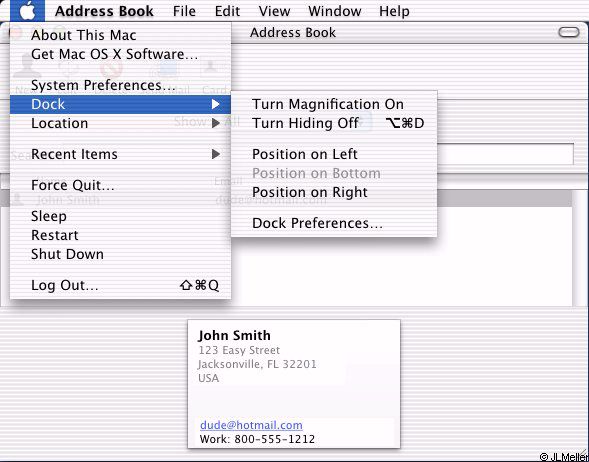Screen dimensions: 589x462
Task: Open Dock Preferences from submenu
Action: [x=334, y=223]
